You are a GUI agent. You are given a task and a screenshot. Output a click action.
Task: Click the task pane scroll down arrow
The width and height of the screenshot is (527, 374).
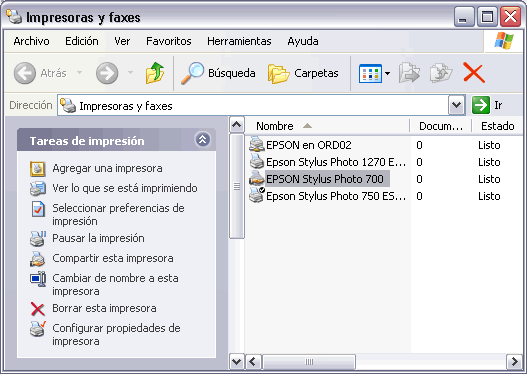pyautogui.click(x=237, y=362)
